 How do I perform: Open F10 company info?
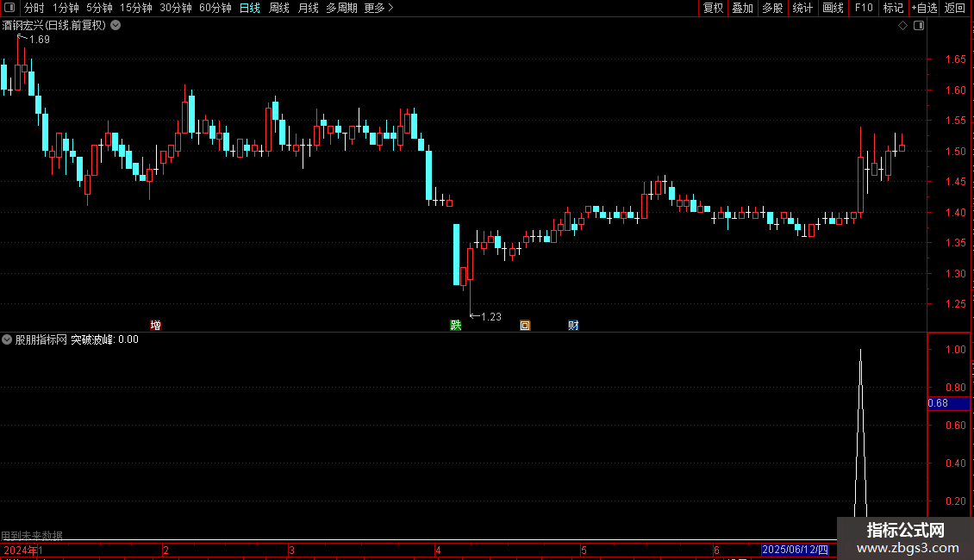click(864, 8)
